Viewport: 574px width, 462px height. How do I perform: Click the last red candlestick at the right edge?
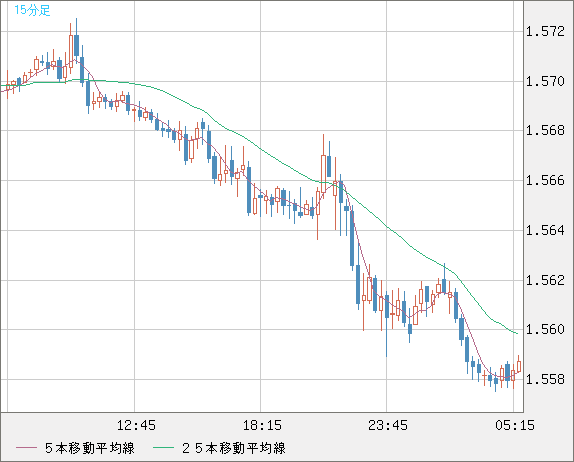[519, 366]
